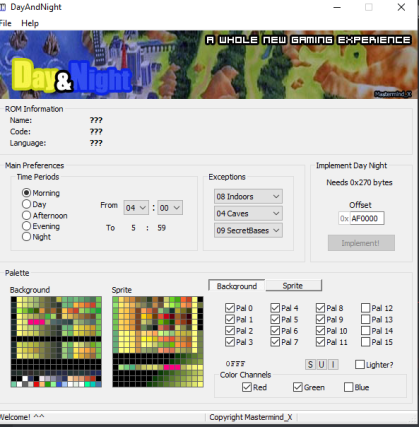Click the DayAndNight title bar app icon
419x427 pixels.
pyautogui.click(x=3, y=7)
